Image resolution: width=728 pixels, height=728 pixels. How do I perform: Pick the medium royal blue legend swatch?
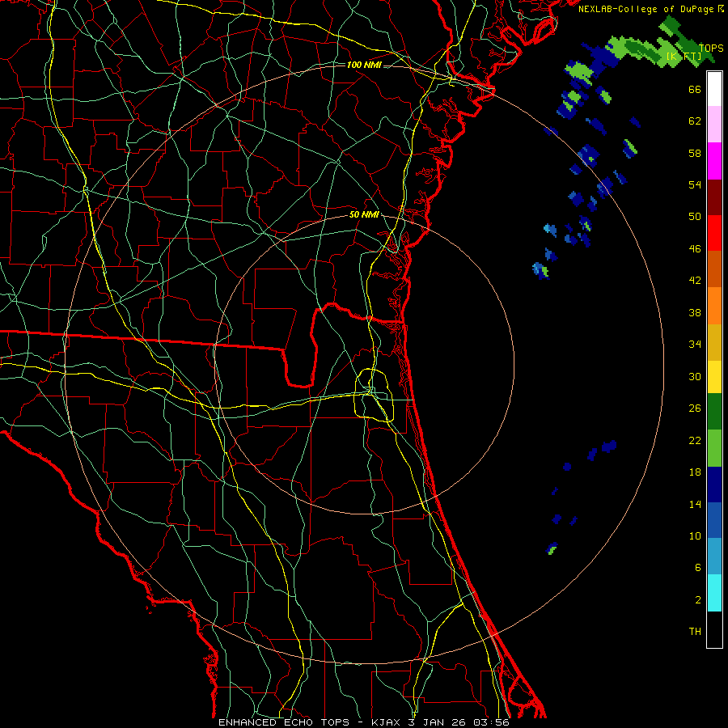[x=714, y=520]
